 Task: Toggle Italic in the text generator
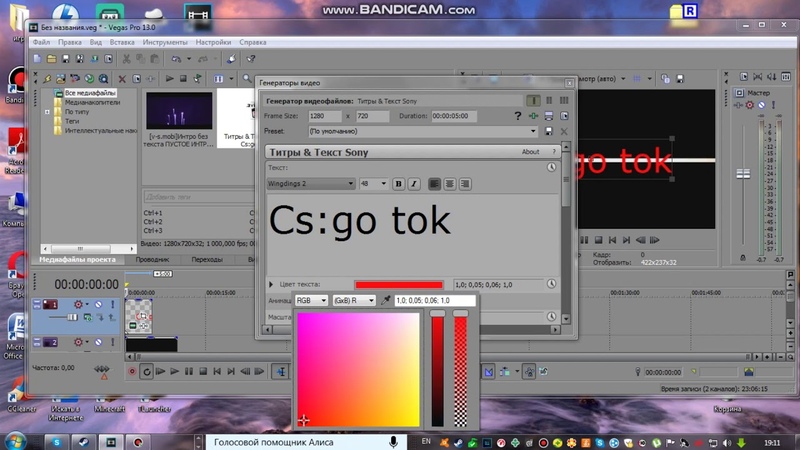pos(414,184)
